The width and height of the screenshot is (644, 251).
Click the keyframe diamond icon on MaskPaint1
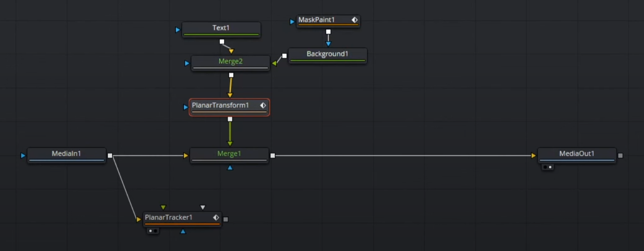pyautogui.click(x=355, y=20)
